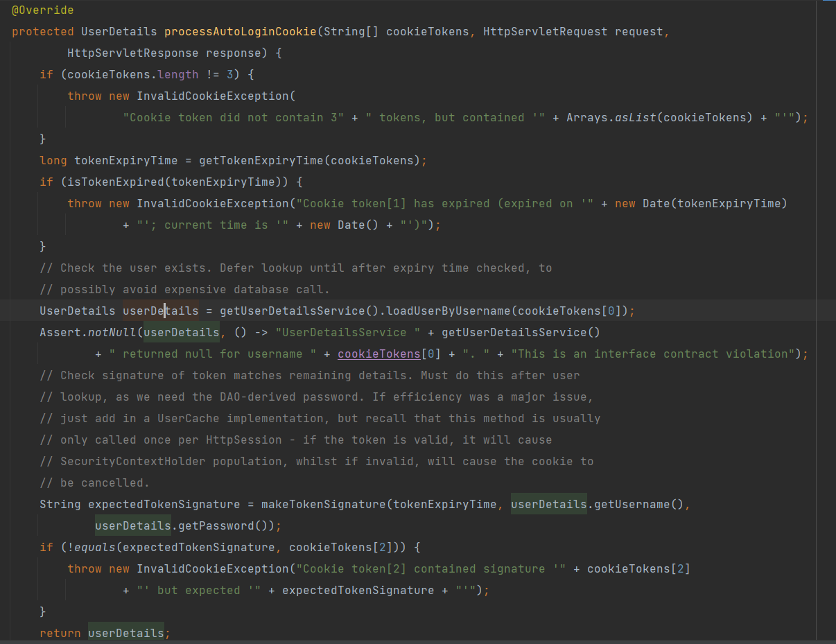
Task: Select the InvalidCookieException class name
Action: [216, 96]
